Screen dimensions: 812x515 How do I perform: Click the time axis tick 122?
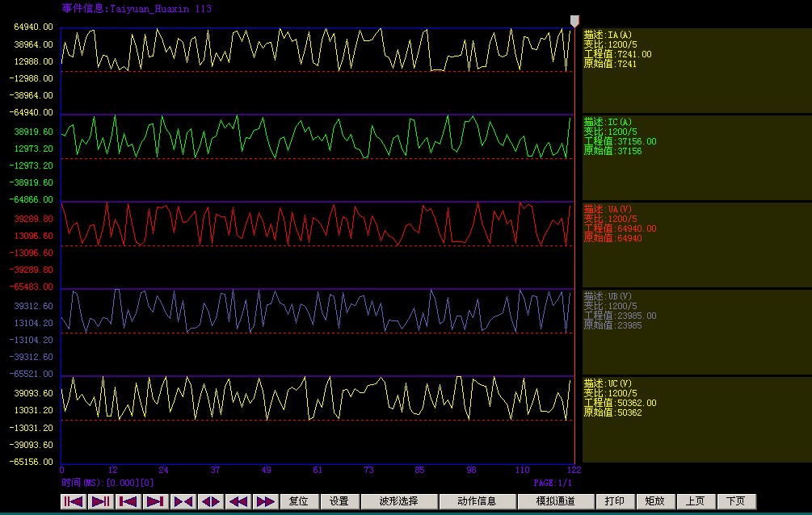click(574, 470)
